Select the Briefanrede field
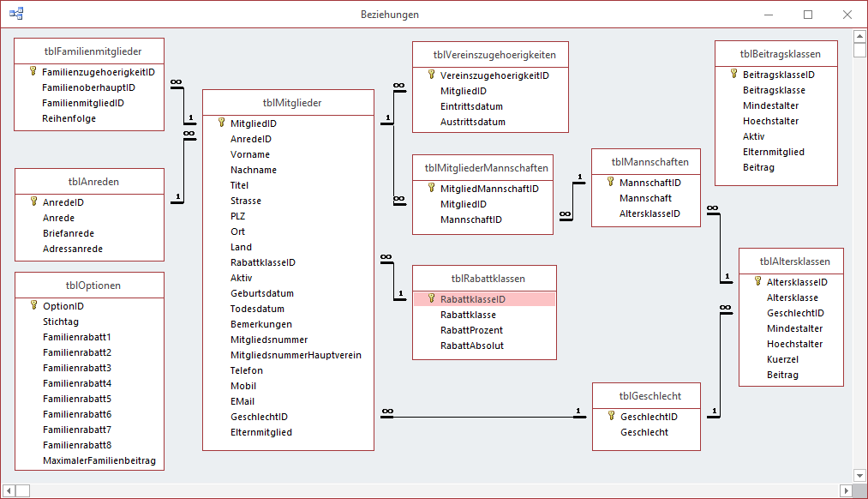This screenshot has height=499, width=868. tap(69, 234)
